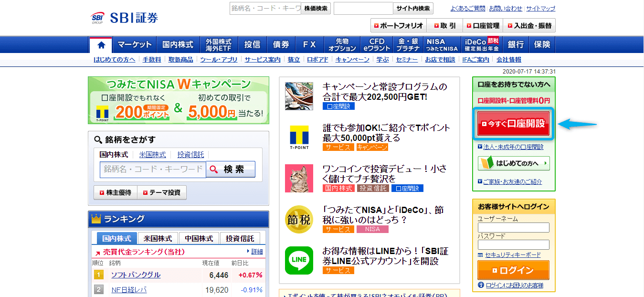Open ranking 詳細 link
644x297 pixels.
[x=257, y=252]
